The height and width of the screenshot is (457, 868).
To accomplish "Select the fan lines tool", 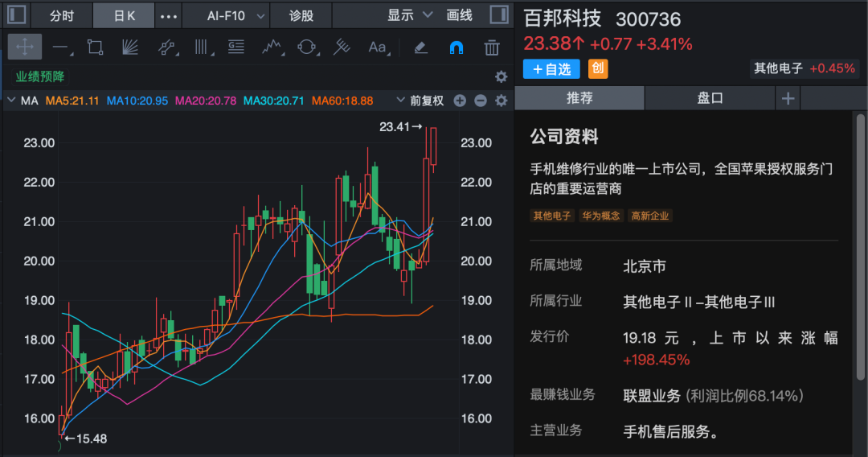I will [130, 47].
